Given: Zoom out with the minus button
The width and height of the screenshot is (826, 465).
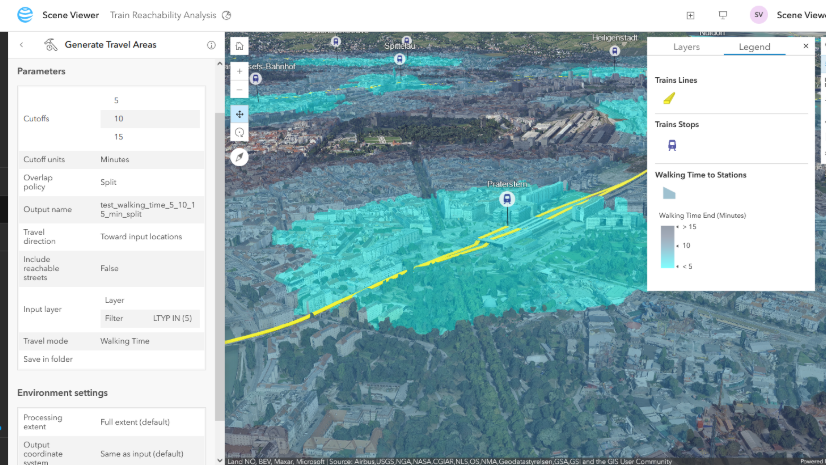Looking at the screenshot, I should tap(239, 90).
